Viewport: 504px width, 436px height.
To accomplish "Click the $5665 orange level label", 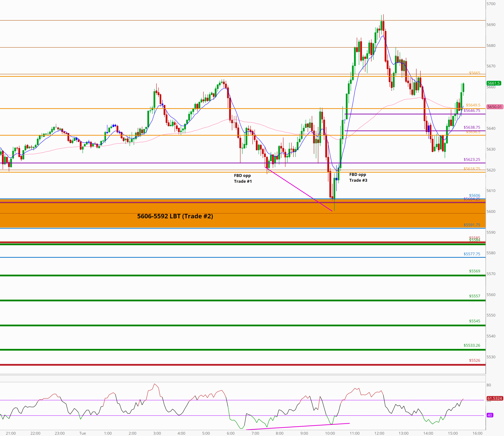I will (474, 73).
